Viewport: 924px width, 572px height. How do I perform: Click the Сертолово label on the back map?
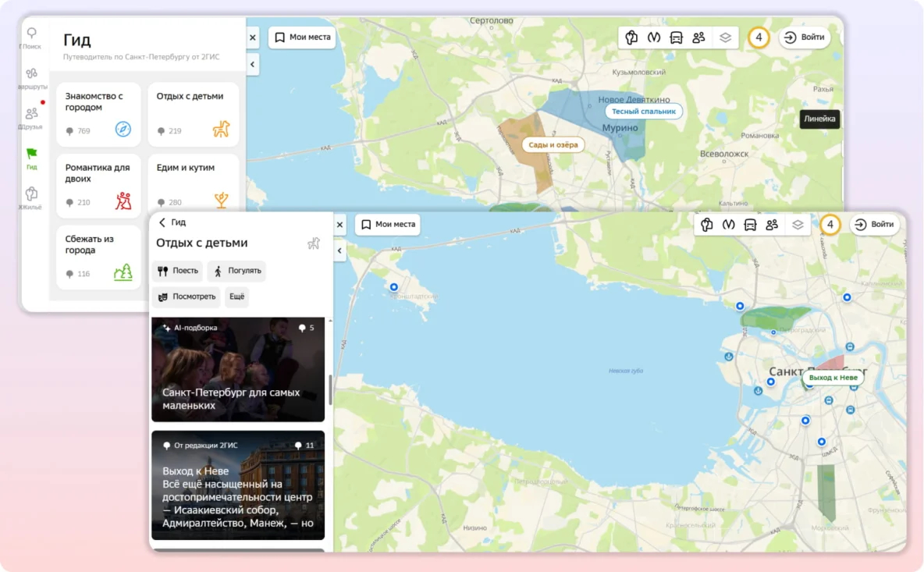[x=492, y=20]
